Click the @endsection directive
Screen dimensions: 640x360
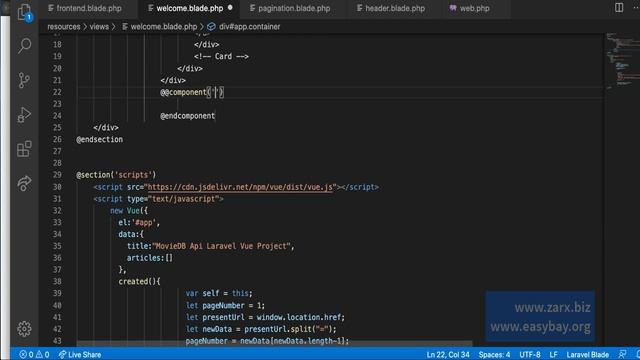99,140
